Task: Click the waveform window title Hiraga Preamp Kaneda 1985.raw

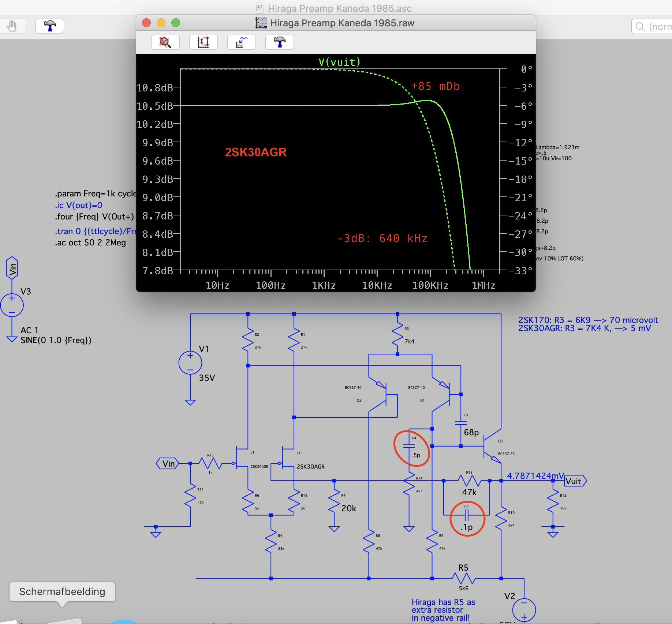Action: (x=342, y=23)
